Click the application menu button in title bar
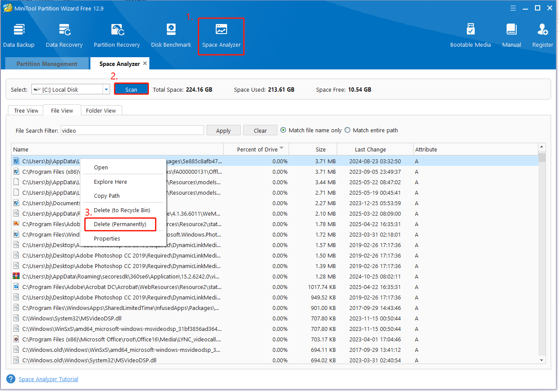Screen dimensions: 559x392 (513, 8)
